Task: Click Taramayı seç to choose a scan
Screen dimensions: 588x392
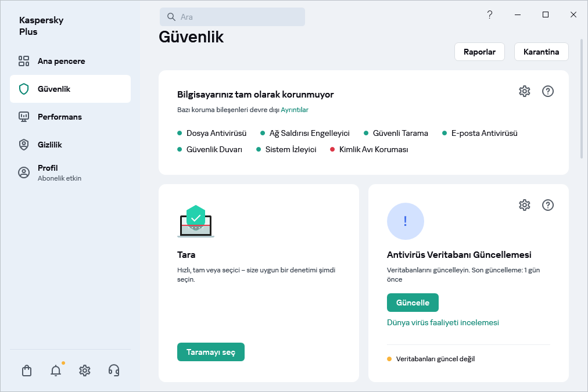Action: tap(211, 352)
